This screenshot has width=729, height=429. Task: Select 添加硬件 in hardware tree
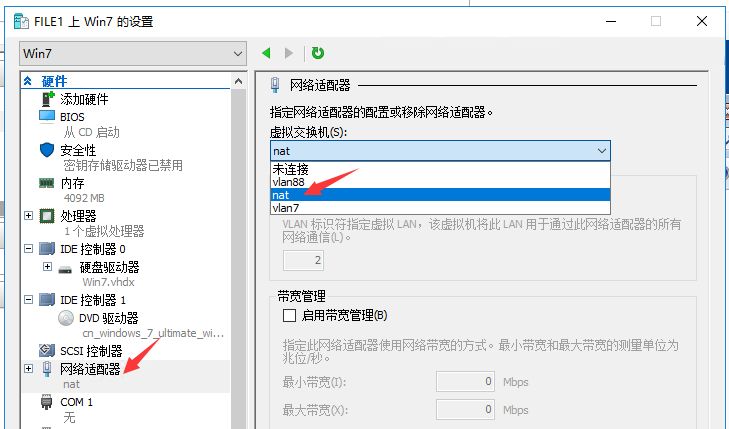click(84, 99)
